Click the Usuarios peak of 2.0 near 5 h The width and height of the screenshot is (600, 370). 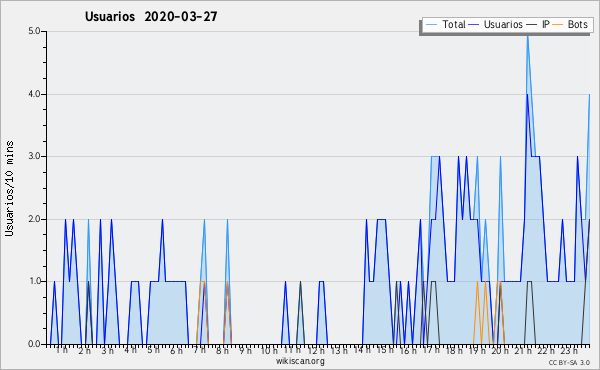click(162, 220)
